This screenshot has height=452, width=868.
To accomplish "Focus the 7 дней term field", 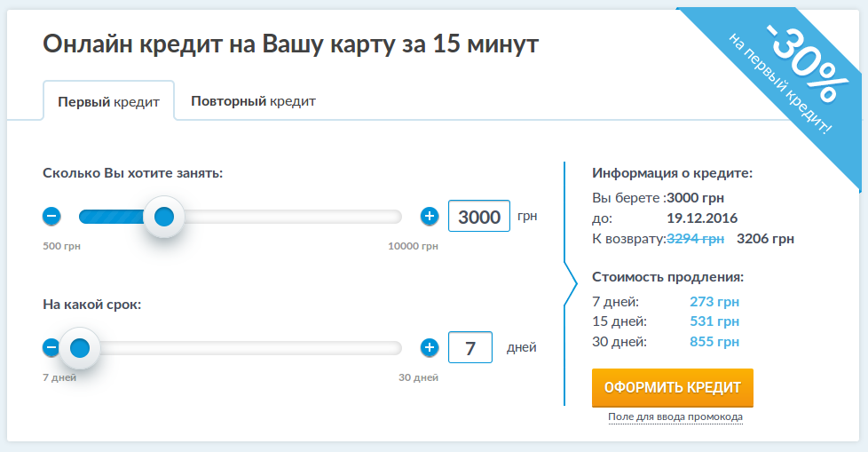I will click(x=470, y=347).
